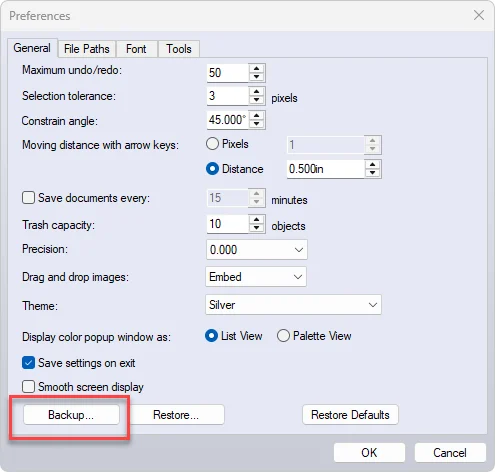Switch to the General tab
This screenshot has width=495, height=472.
click(x=32, y=48)
